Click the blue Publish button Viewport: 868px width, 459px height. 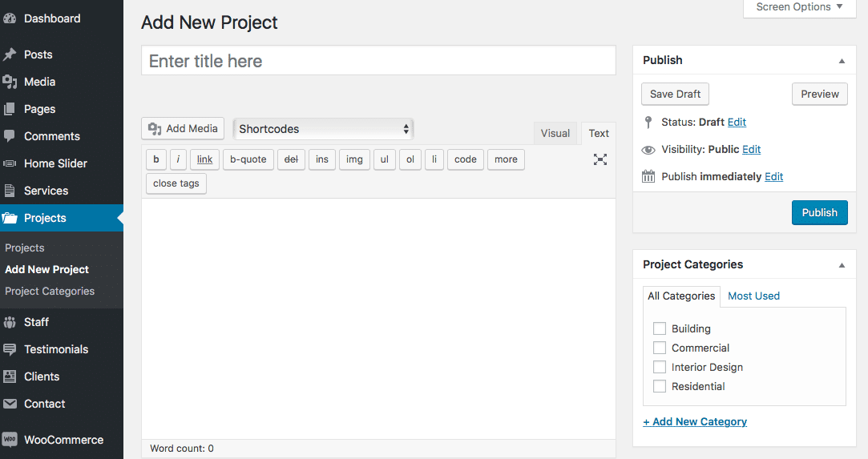[819, 212]
